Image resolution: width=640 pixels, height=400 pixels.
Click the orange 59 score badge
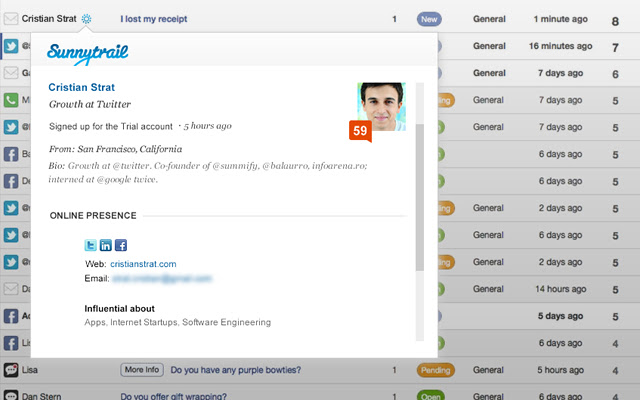pyautogui.click(x=360, y=130)
